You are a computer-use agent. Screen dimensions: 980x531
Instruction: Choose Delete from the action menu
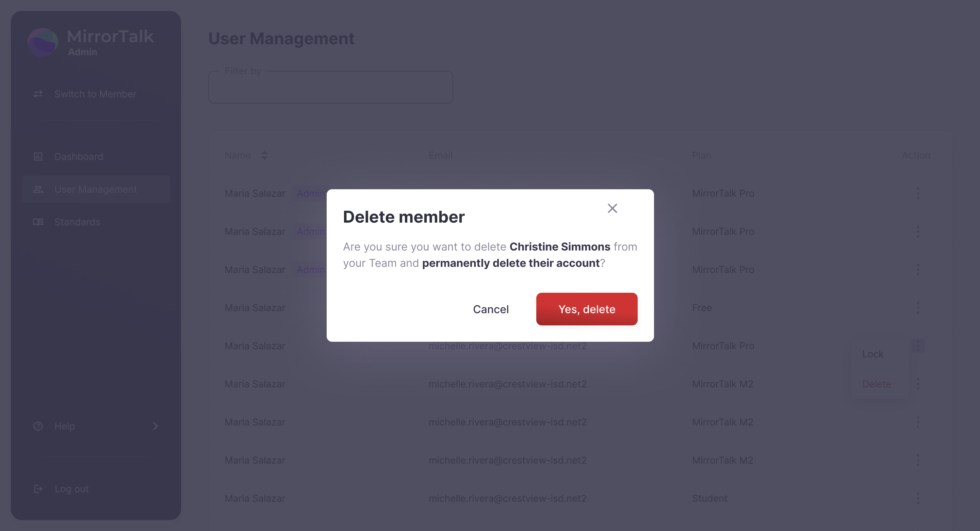click(876, 384)
